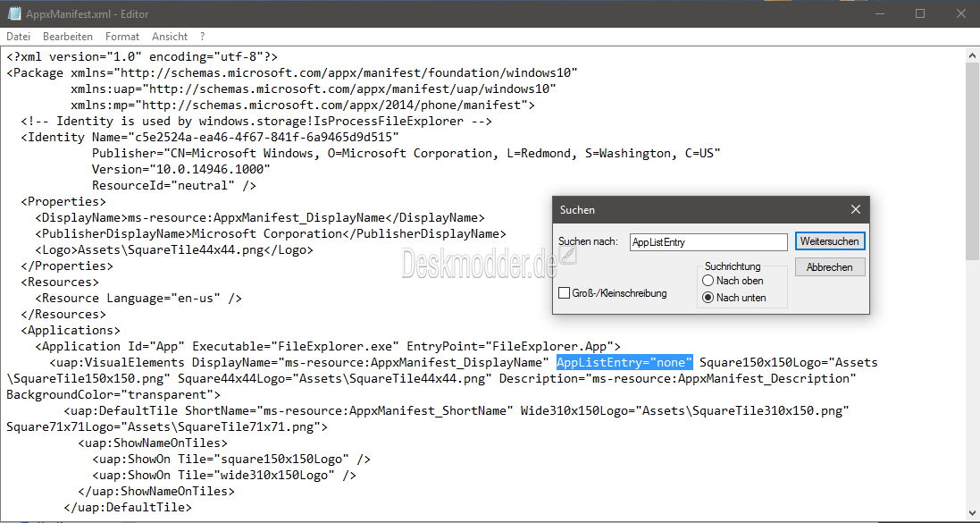The height and width of the screenshot is (523, 980).
Task: Click the highlighted AppListEntry="none" text
Action: (x=624, y=362)
